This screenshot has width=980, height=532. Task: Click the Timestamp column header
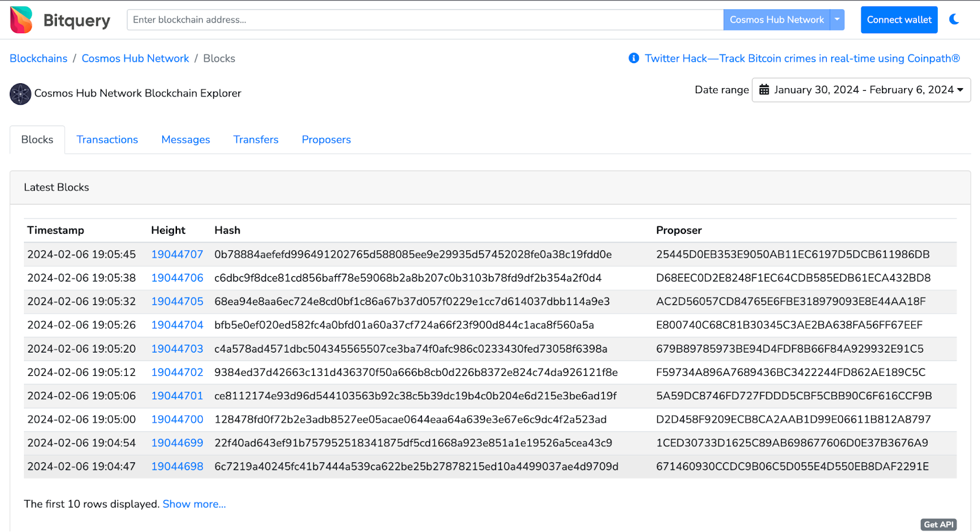(56, 230)
